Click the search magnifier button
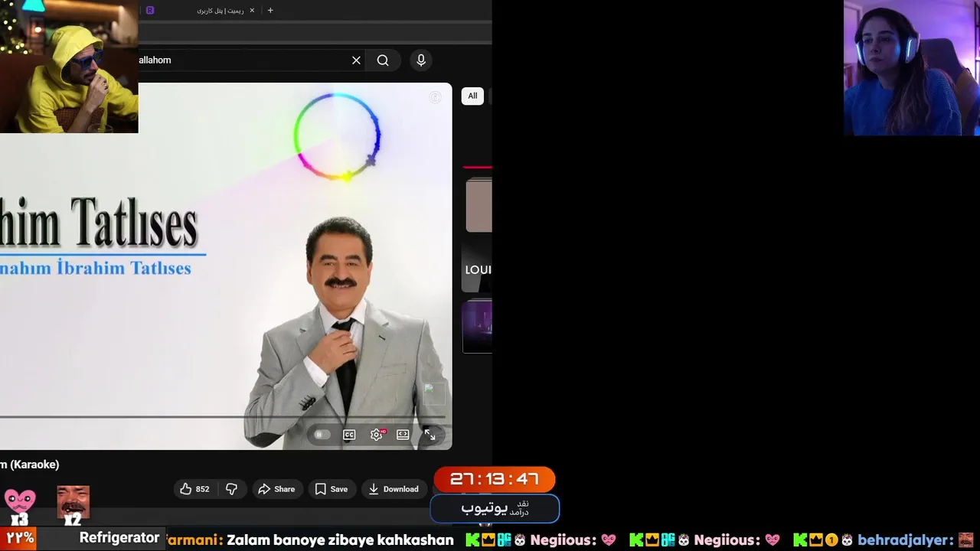980x551 pixels. [x=383, y=60]
